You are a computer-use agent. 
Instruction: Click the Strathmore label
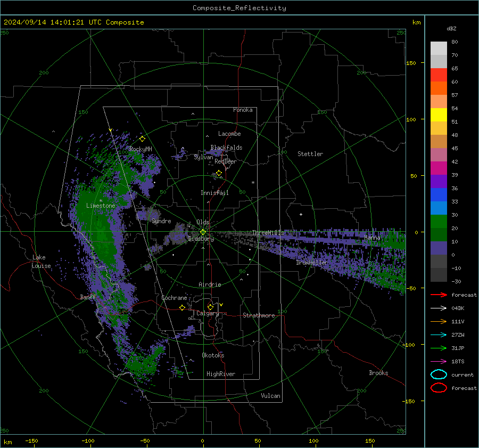[259, 315]
